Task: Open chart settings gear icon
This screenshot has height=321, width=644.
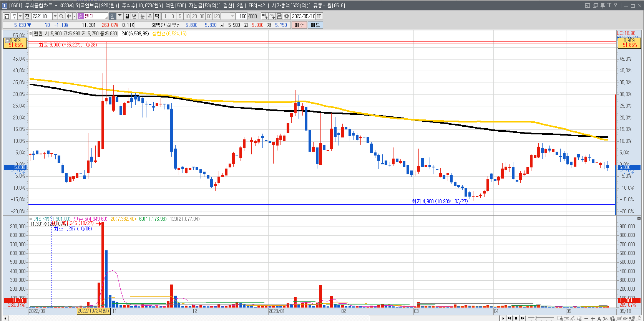Action: coord(287,16)
